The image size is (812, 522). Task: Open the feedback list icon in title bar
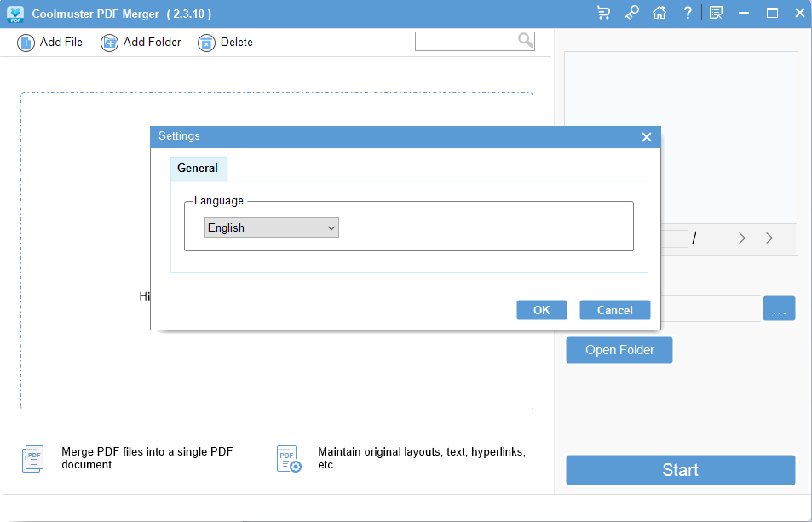(x=717, y=13)
